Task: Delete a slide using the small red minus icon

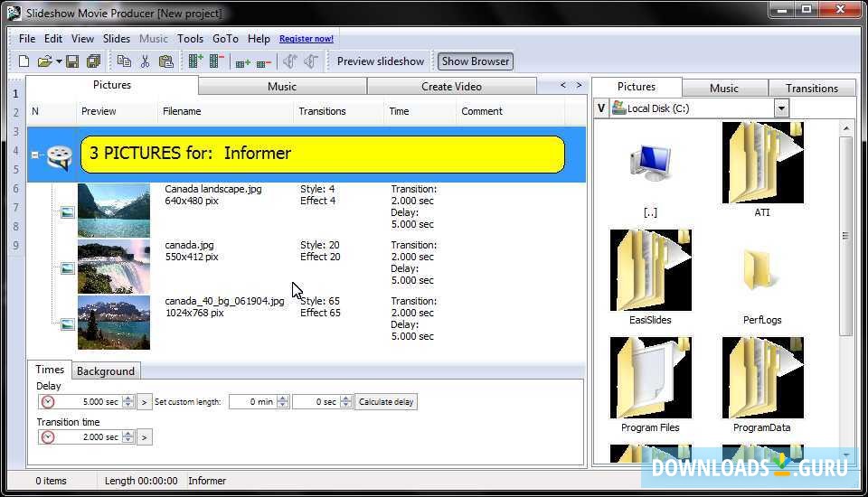Action: 263,63
